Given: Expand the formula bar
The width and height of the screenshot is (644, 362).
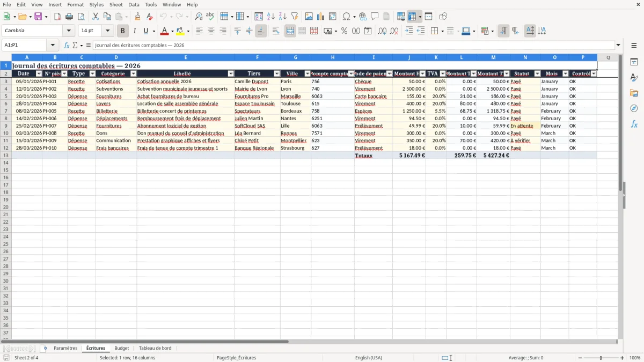Looking at the screenshot, I should pos(619,45).
